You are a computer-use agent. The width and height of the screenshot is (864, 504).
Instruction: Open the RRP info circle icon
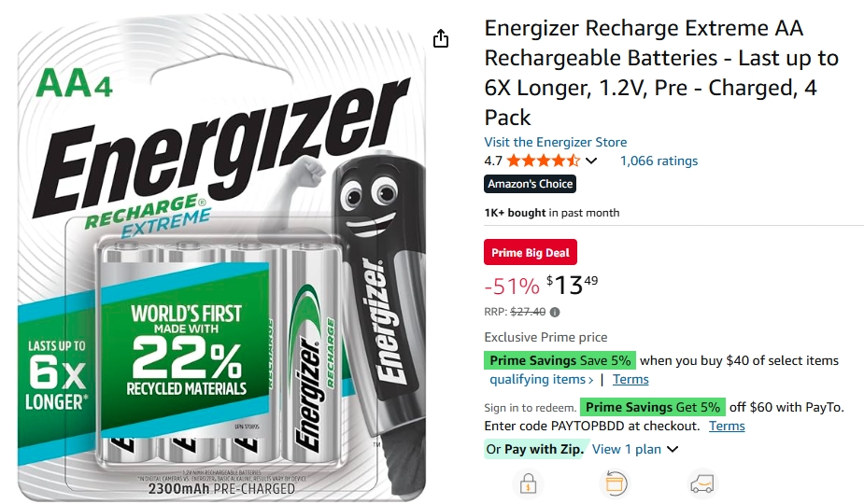[x=555, y=313]
